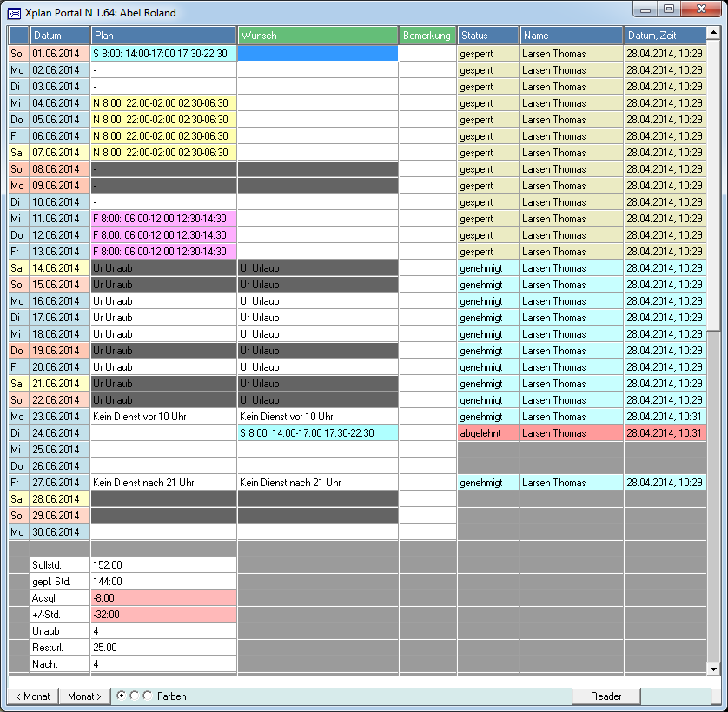This screenshot has height=712, width=728.
Task: Select the highlighted blue Wunsch cell for 01.06.2014
Action: point(317,54)
